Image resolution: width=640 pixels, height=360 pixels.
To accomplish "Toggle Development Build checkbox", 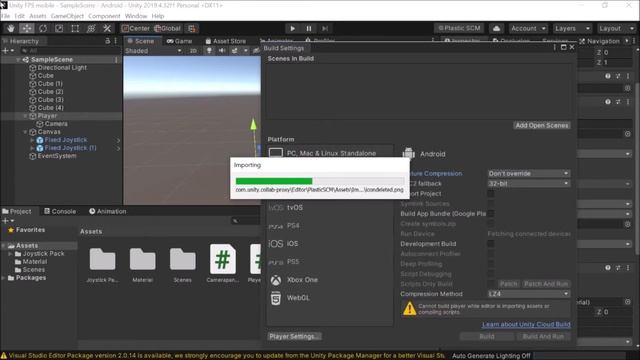I will pyautogui.click(x=491, y=244).
